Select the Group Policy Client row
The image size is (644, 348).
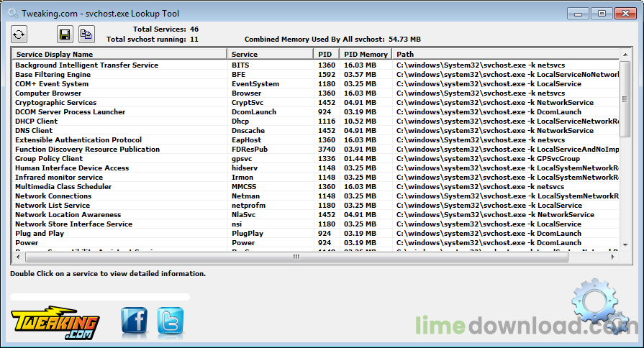pos(49,159)
